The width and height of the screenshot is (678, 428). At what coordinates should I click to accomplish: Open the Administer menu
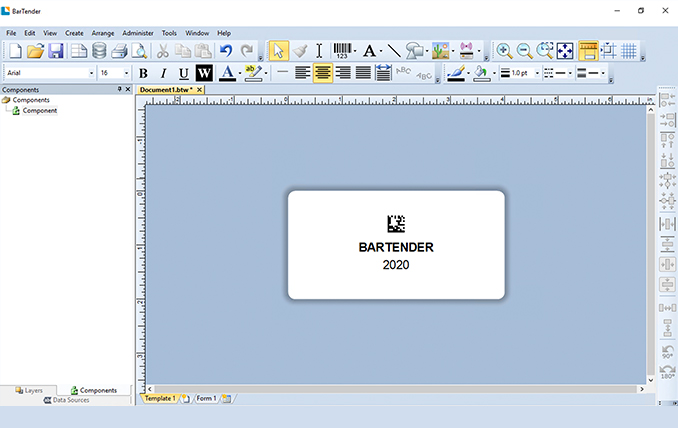138,33
